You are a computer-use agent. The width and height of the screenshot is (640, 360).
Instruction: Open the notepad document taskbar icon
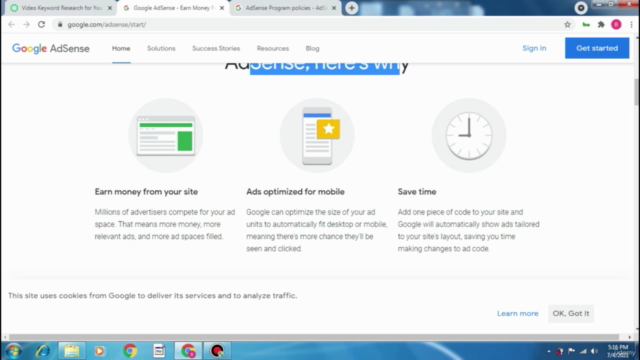click(159, 351)
